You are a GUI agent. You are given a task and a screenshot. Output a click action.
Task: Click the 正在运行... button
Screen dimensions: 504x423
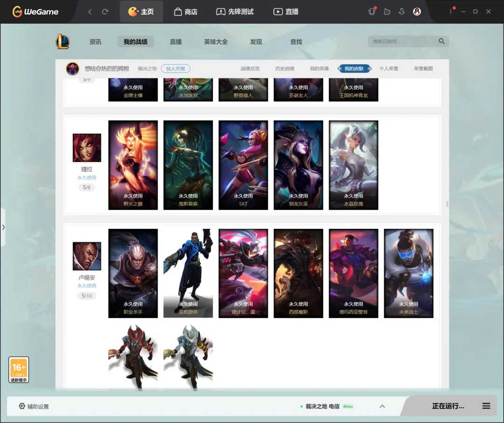tap(448, 406)
